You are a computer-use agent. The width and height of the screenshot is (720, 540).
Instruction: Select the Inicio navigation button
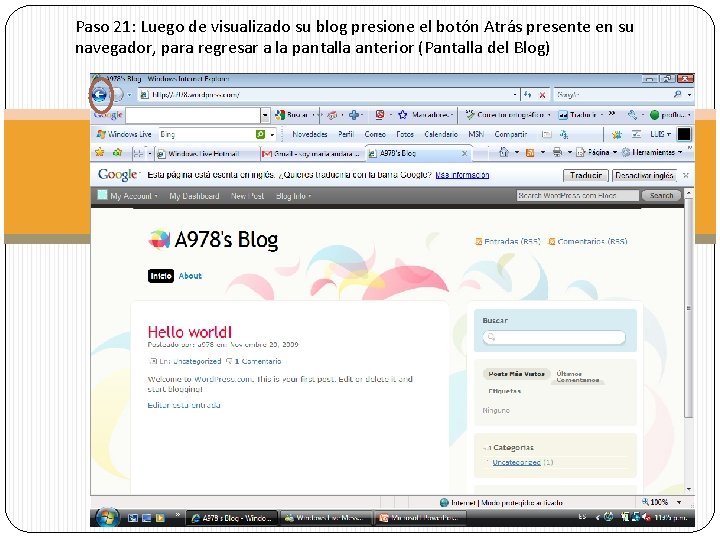coord(161,276)
